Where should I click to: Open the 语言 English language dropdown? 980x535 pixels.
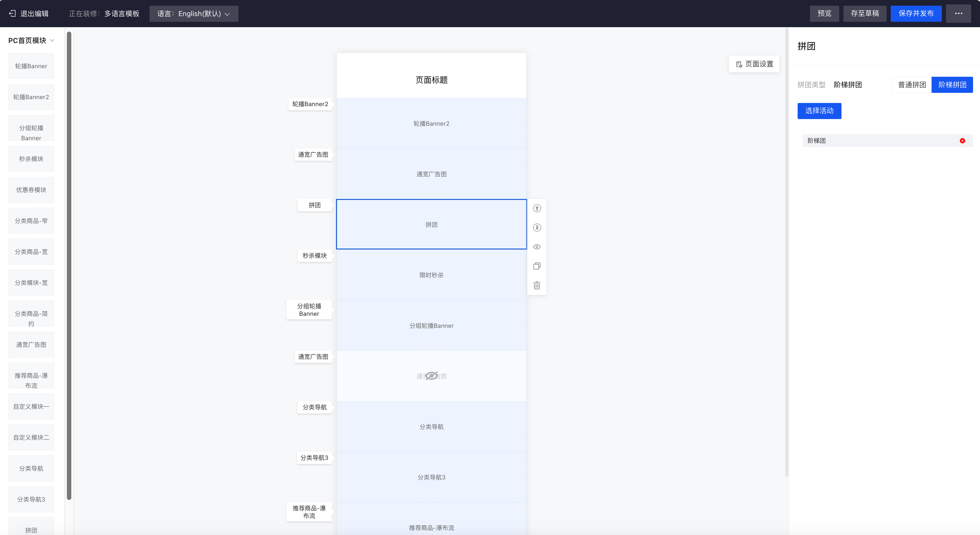click(194, 14)
